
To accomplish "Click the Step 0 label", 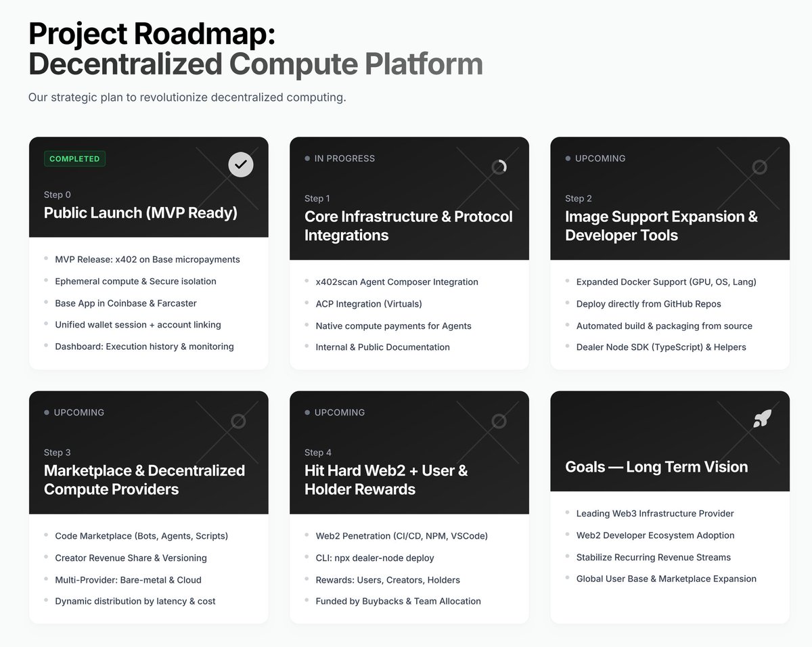I will [58, 195].
